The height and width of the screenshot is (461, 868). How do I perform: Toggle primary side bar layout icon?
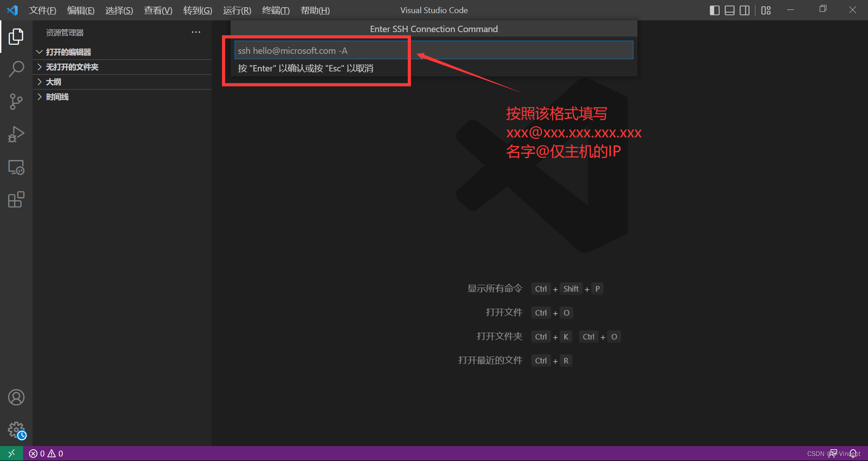click(715, 10)
